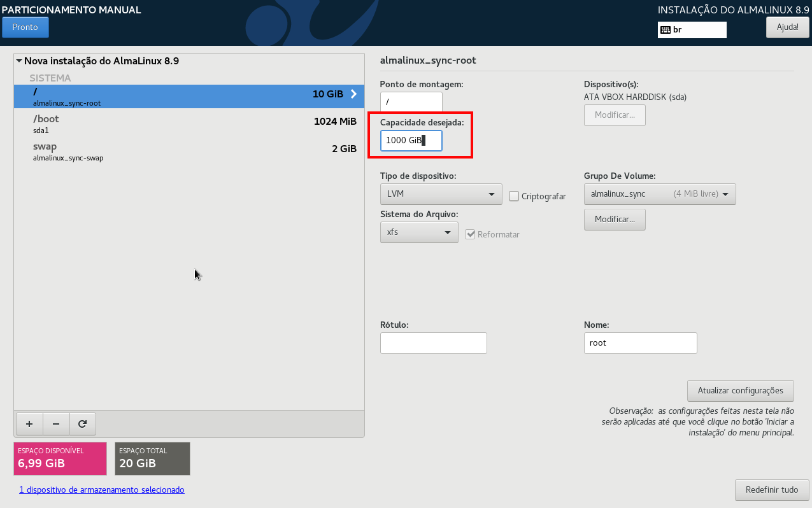
Task: Open Tipo de dispositivo LVM dropdown
Action: (x=441, y=194)
